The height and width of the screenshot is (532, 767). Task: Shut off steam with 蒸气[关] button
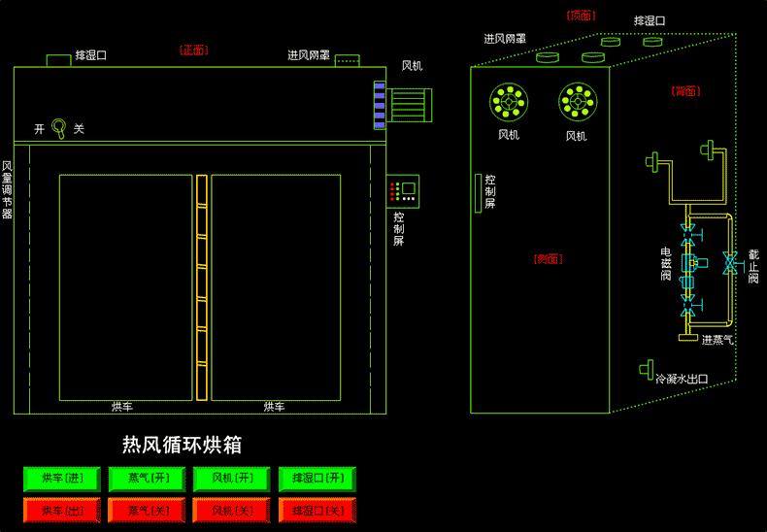coord(148,511)
